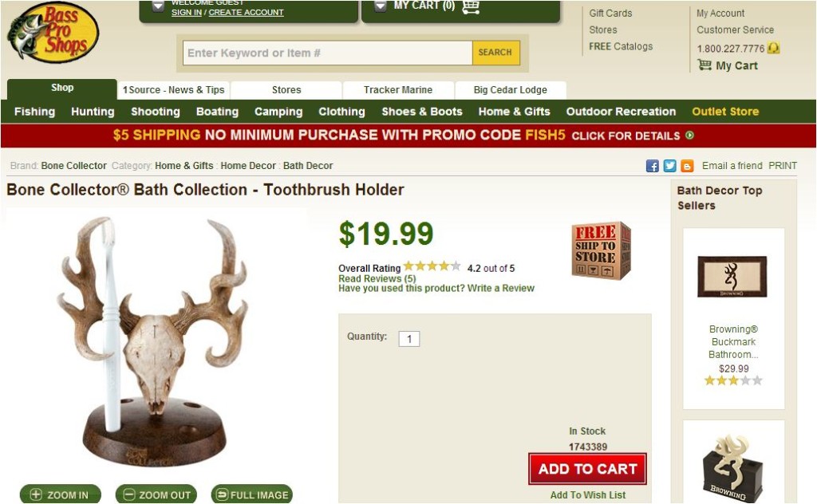Screen dimensions: 817x504
Task: Click the Add To Cart button
Action: coord(588,469)
